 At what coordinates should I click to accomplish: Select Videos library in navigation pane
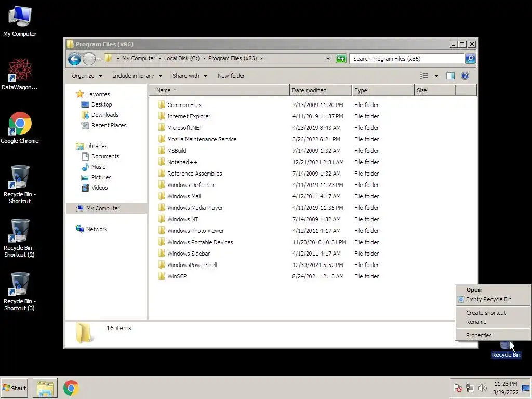tap(99, 187)
